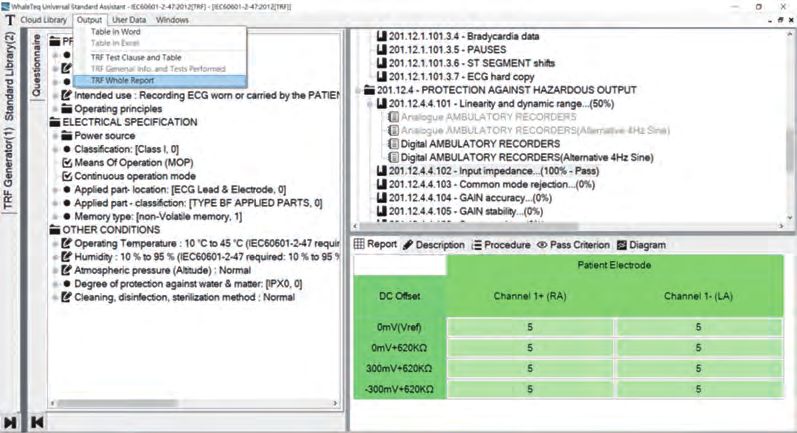Switch to the Report tab
This screenshot has height=433, width=797.
376,244
